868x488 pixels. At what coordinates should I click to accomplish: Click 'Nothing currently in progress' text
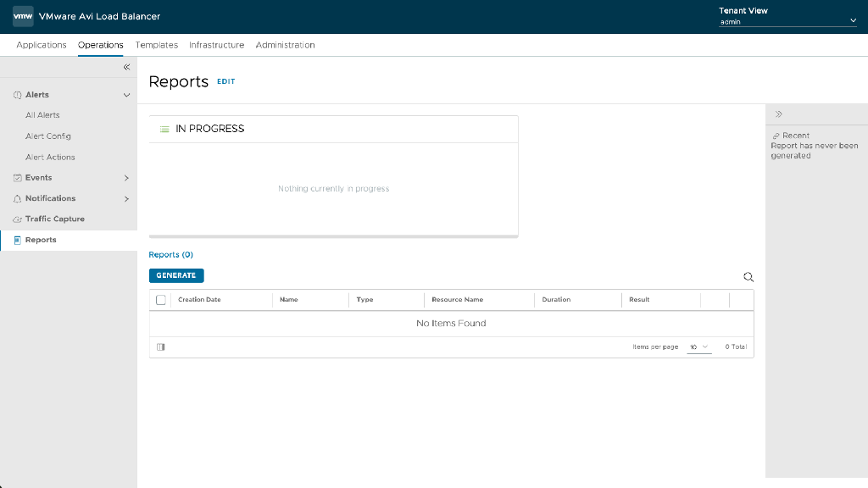[333, 189]
